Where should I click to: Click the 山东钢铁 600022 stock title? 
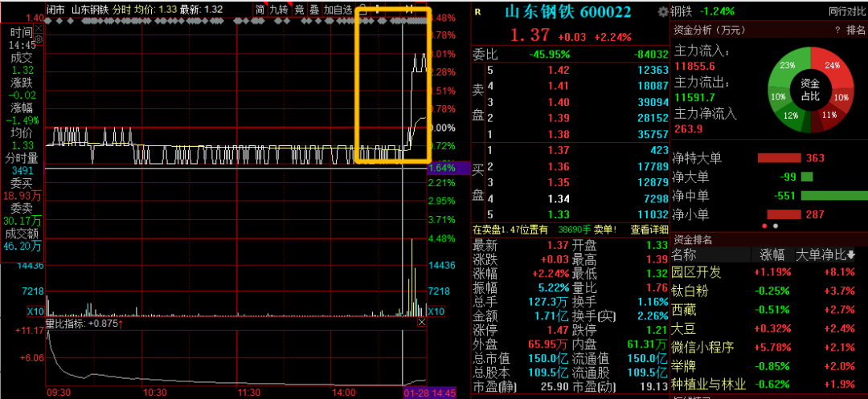click(x=568, y=11)
